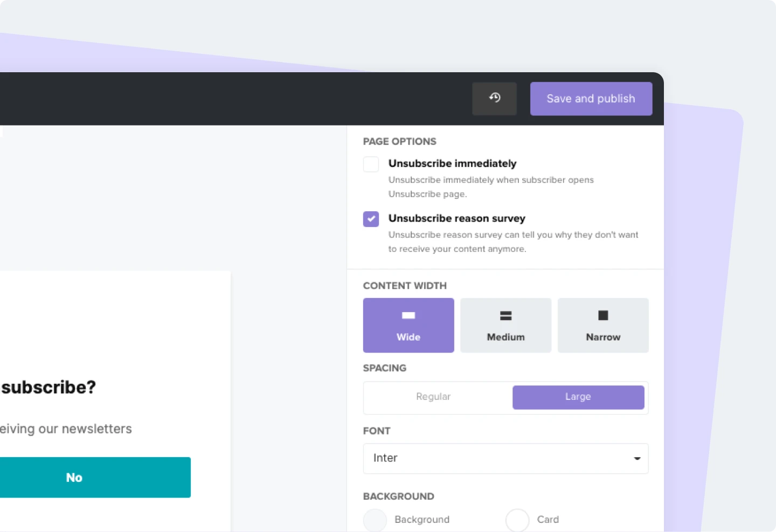Screen dimensions: 776x532
Task: Click the 'Unsubscribe reason survey' label text
Action: coord(457,218)
